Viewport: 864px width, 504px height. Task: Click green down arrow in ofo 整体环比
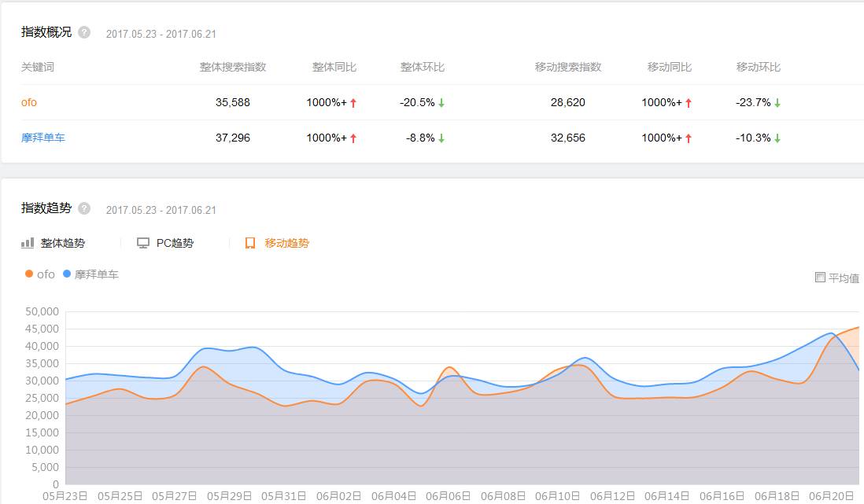(x=441, y=103)
